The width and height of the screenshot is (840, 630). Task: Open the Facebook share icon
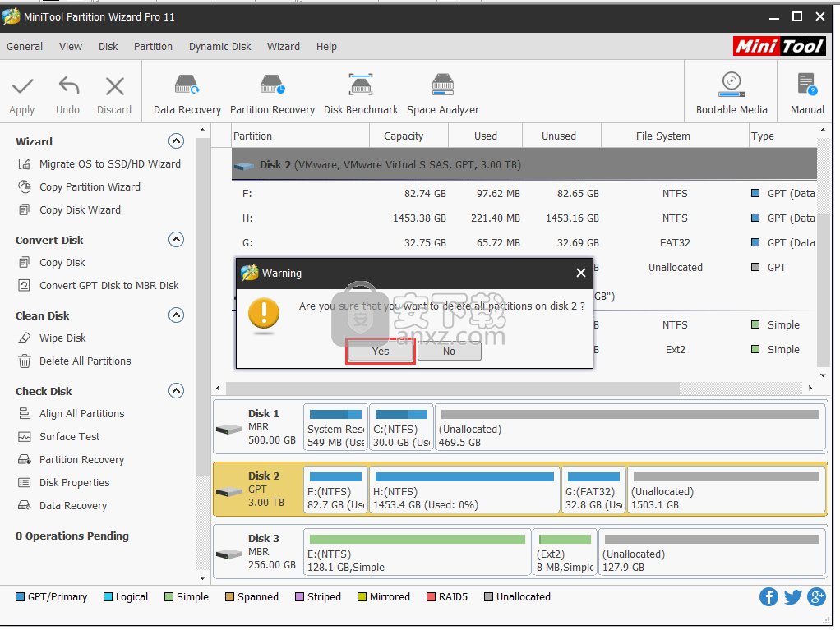point(768,597)
